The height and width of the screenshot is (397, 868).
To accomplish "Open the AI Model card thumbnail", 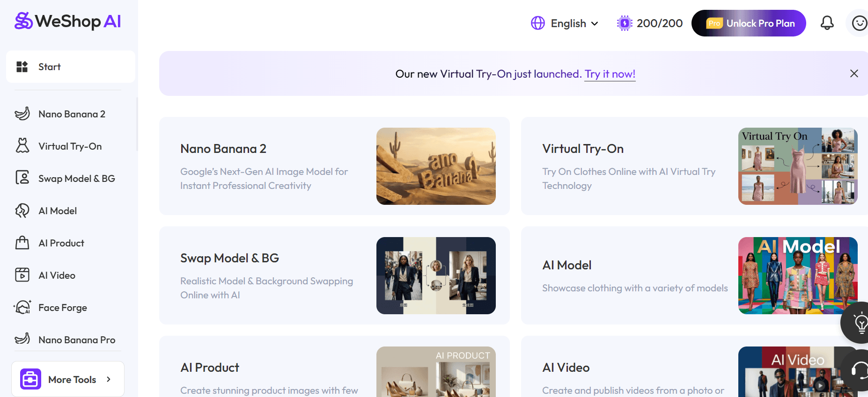I will click(x=797, y=275).
